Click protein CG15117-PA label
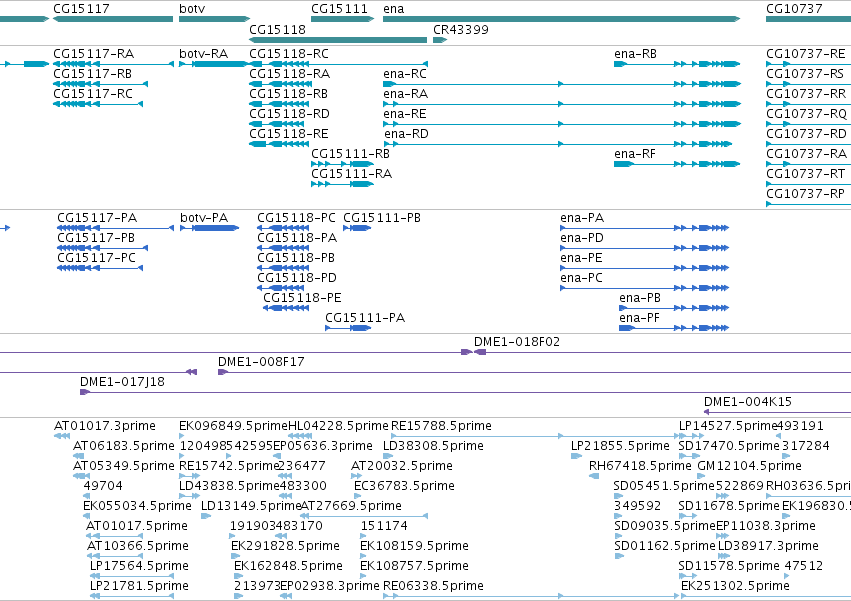Screen dimensions: 851x601 click(x=97, y=218)
